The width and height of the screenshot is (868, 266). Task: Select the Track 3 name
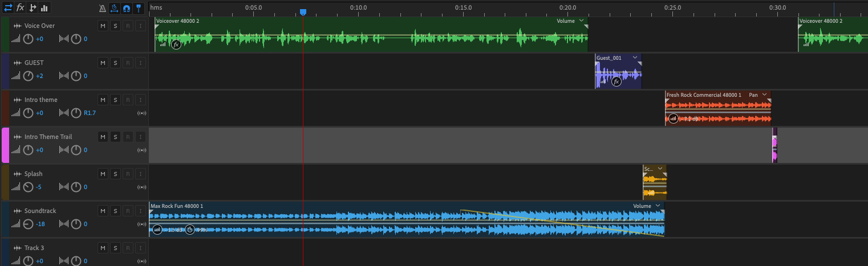coord(35,248)
